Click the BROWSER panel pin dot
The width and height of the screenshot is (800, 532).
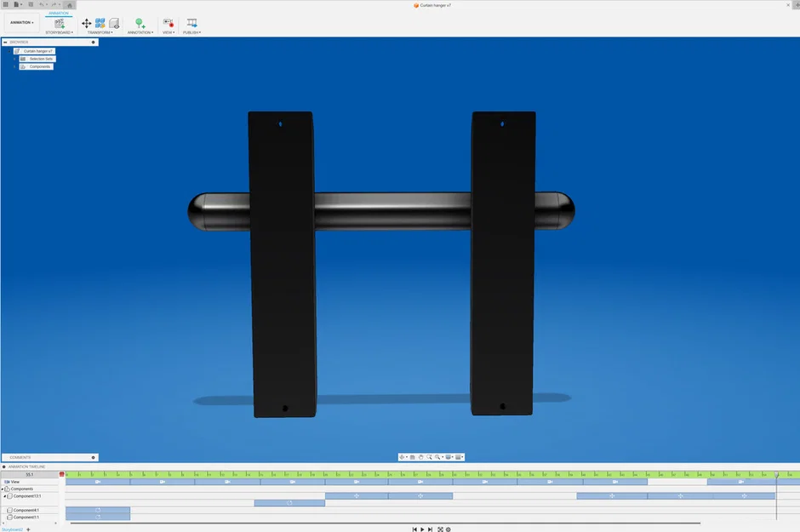point(94,43)
